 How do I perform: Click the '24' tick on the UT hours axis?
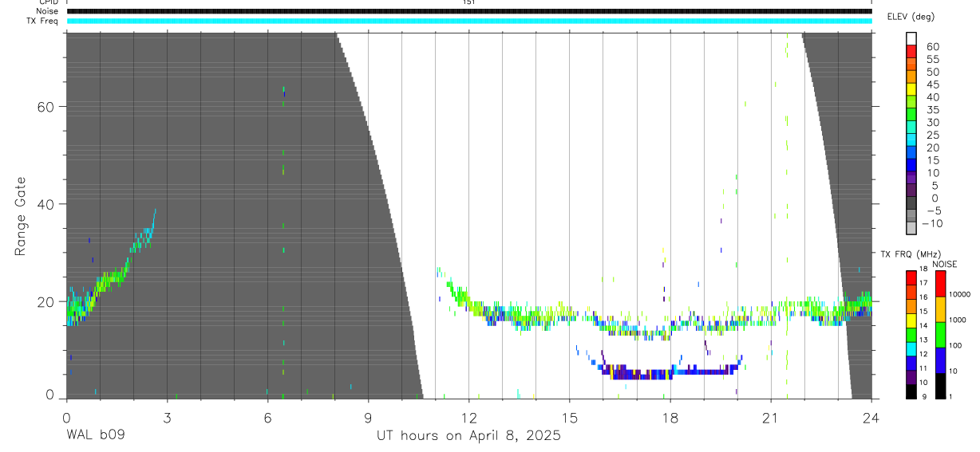(871, 416)
